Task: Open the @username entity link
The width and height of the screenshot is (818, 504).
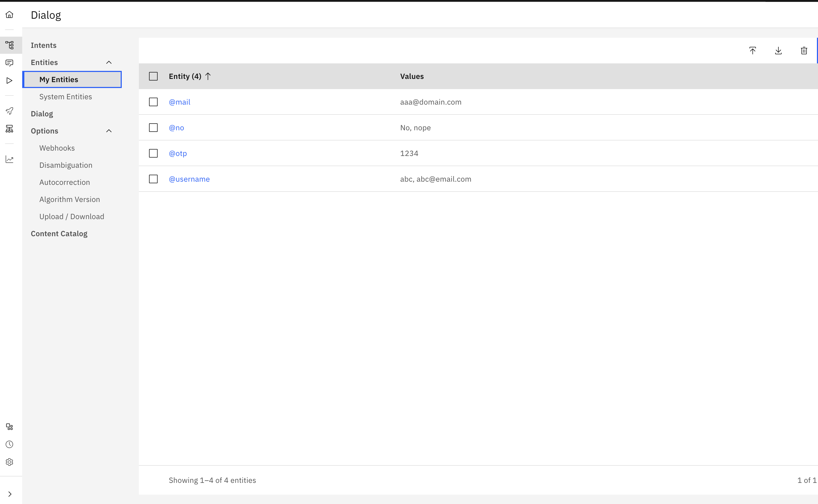Action: pyautogui.click(x=189, y=179)
